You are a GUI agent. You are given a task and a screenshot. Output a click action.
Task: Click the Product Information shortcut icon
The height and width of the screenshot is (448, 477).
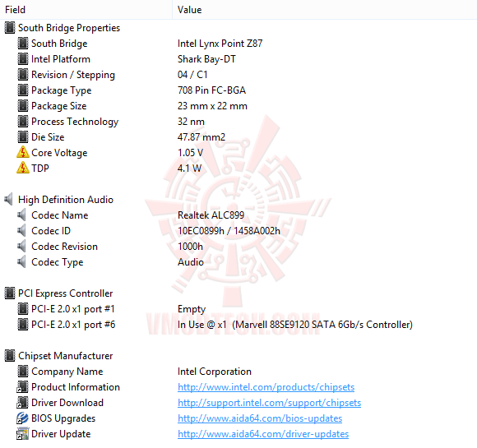tap(22, 387)
